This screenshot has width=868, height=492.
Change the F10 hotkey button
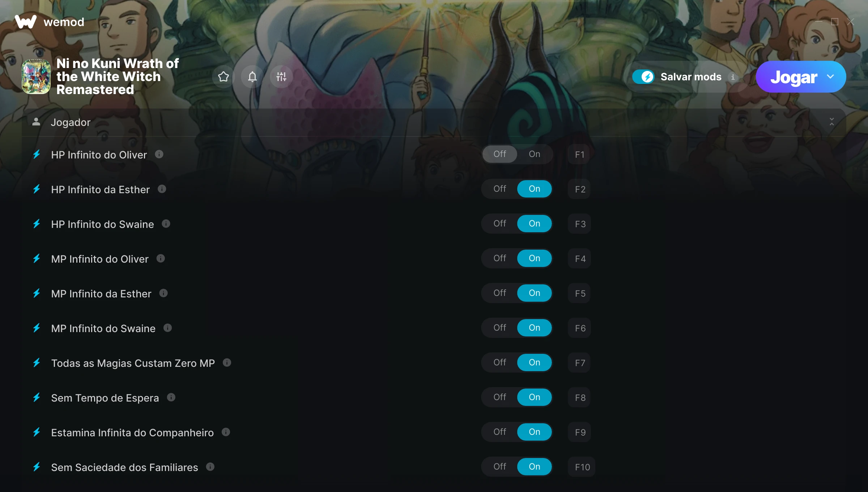582,467
